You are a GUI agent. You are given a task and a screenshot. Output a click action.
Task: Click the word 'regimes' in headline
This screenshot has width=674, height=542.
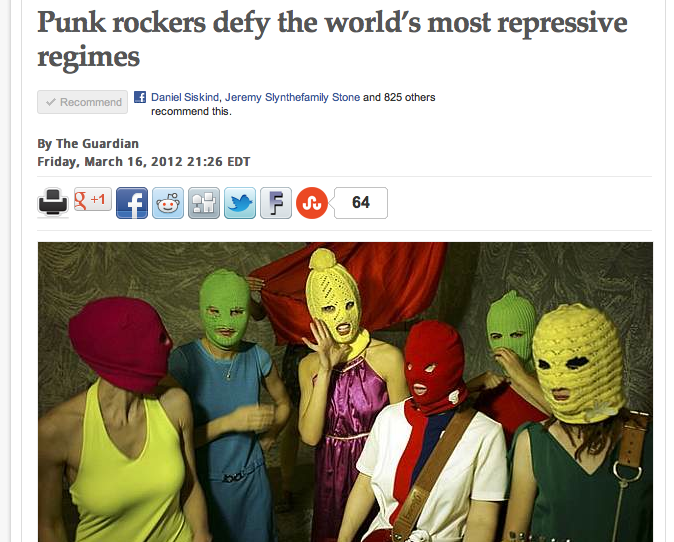(x=89, y=57)
